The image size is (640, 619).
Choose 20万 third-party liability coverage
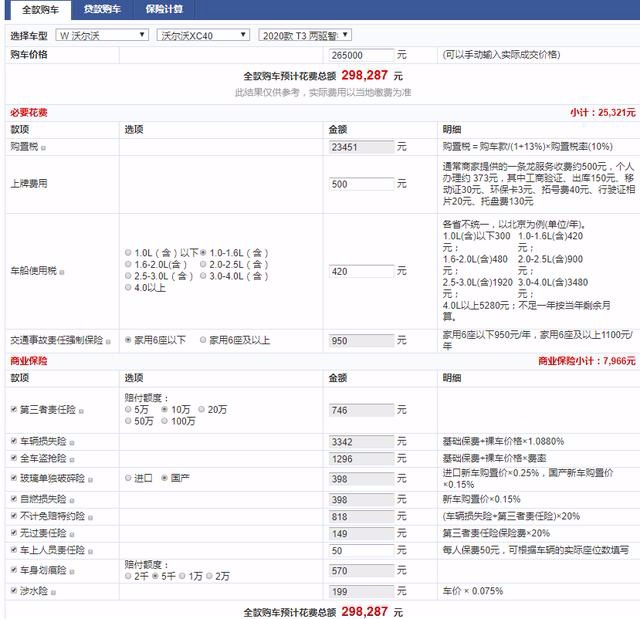[x=201, y=409]
